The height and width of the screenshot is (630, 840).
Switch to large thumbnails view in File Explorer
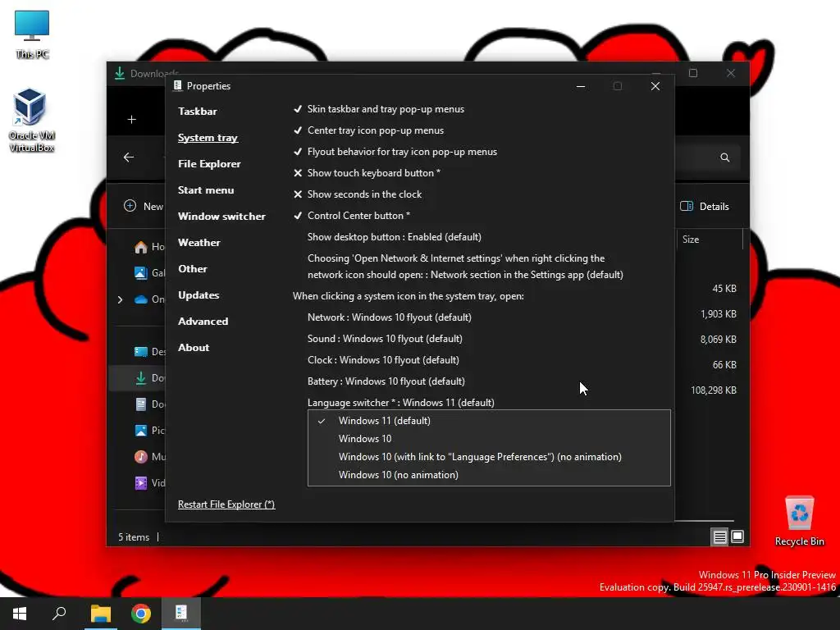point(737,536)
